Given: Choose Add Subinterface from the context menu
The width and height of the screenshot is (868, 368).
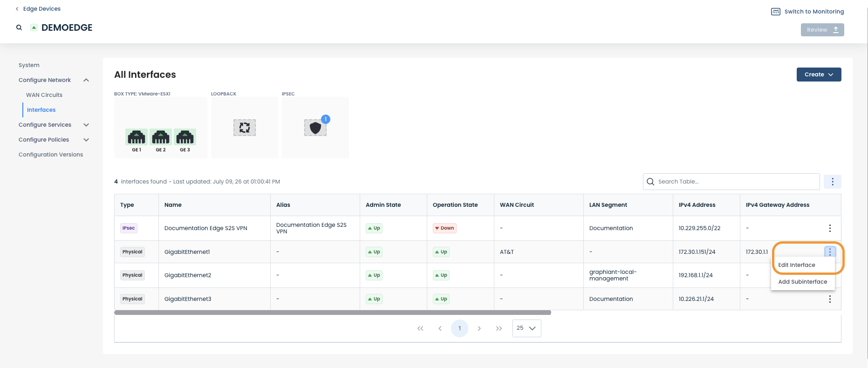Looking at the screenshot, I should tap(803, 282).
